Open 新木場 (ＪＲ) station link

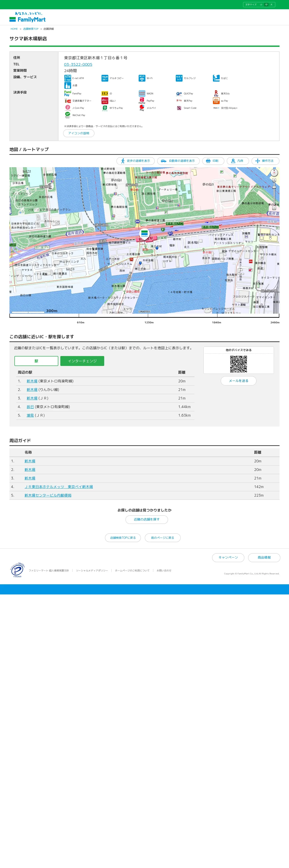[x=32, y=398]
